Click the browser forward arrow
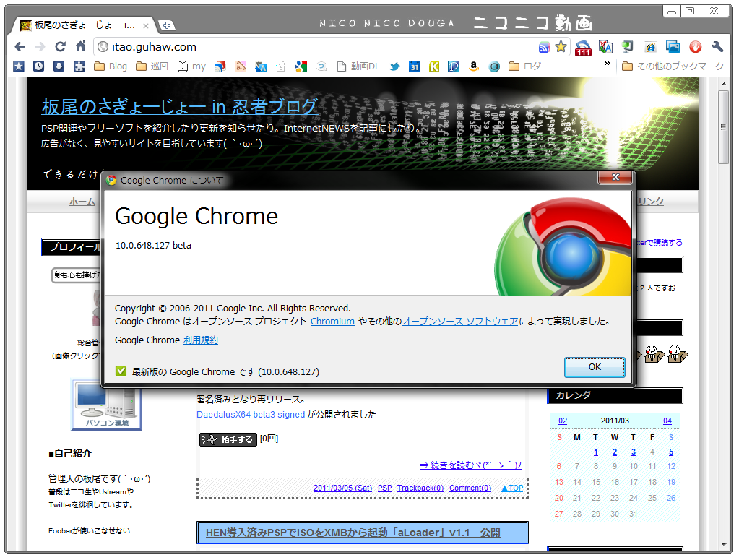This screenshot has width=739, height=560. tap(40, 47)
